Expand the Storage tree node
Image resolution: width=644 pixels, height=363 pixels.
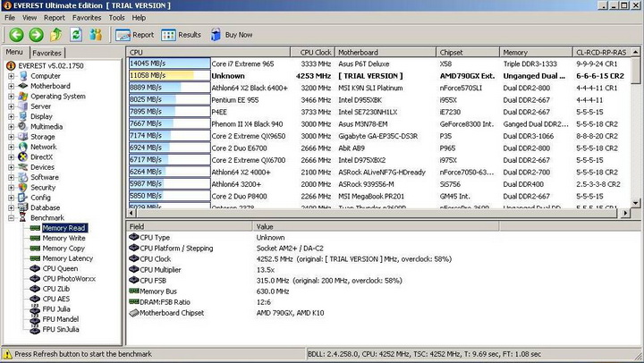(x=11, y=137)
